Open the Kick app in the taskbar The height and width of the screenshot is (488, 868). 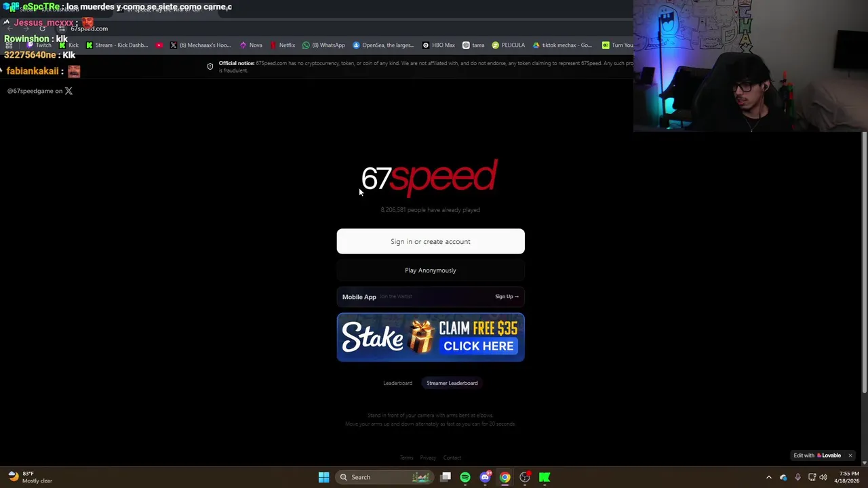point(545,477)
